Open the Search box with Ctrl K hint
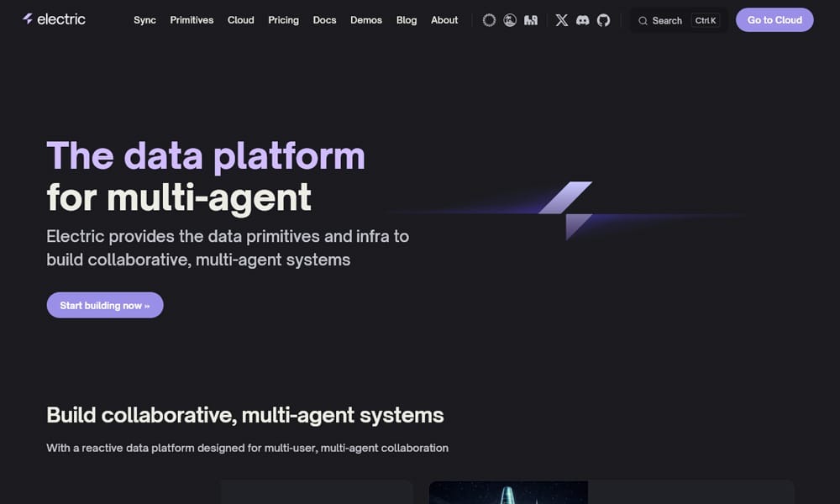Image resolution: width=840 pixels, height=504 pixels. (679, 20)
